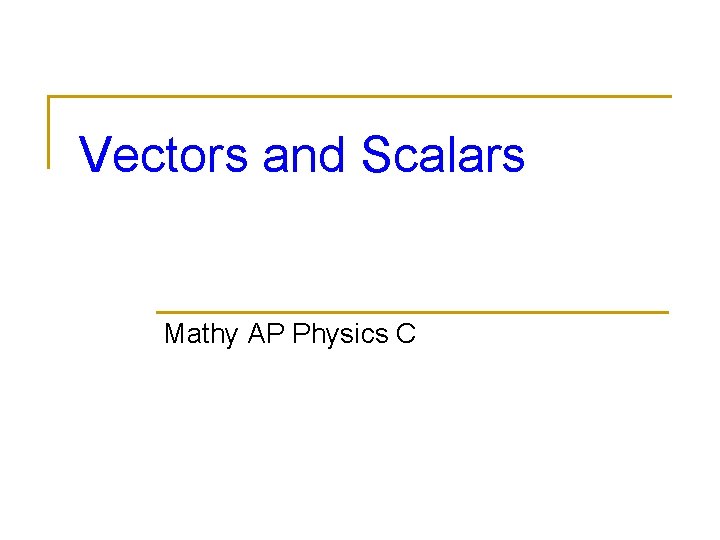Click the letter C ending the subtitle

(x=405, y=334)
